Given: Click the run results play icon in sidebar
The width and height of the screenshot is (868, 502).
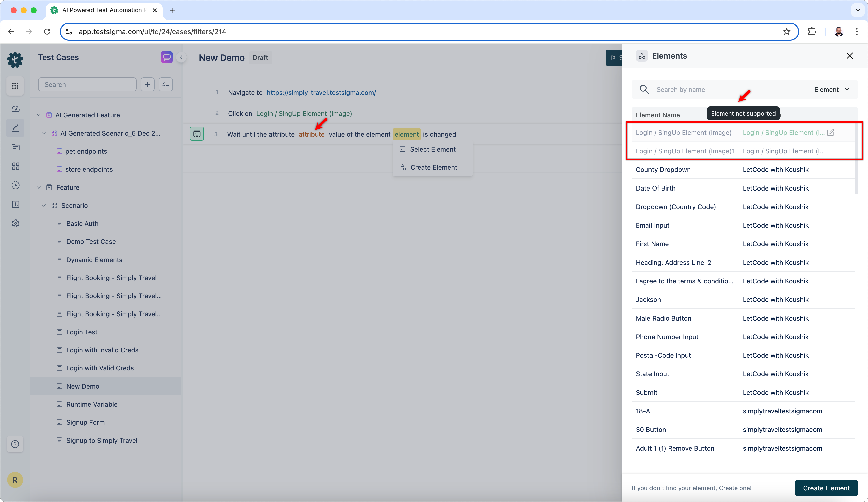Looking at the screenshot, I should click(15, 185).
